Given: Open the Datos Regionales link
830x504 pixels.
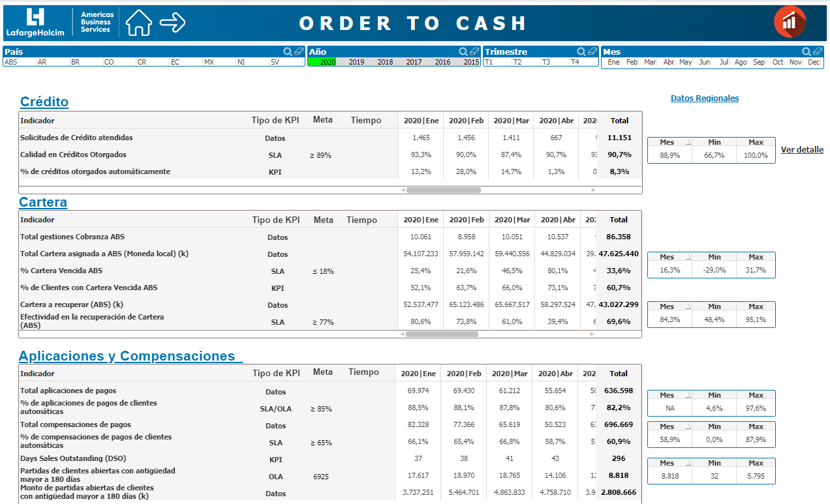Looking at the screenshot, I should 705,98.
